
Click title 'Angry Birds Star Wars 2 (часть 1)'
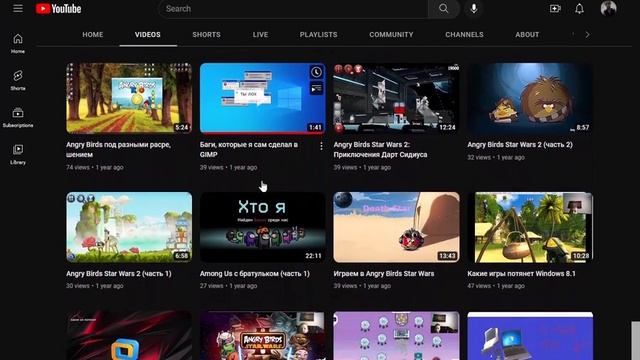pyautogui.click(x=119, y=273)
